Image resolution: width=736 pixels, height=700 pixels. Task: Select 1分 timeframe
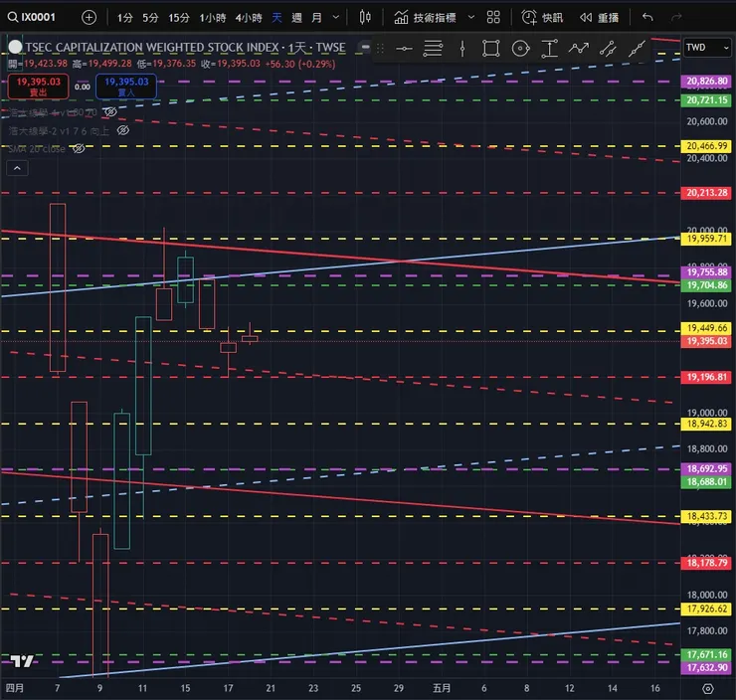point(125,18)
